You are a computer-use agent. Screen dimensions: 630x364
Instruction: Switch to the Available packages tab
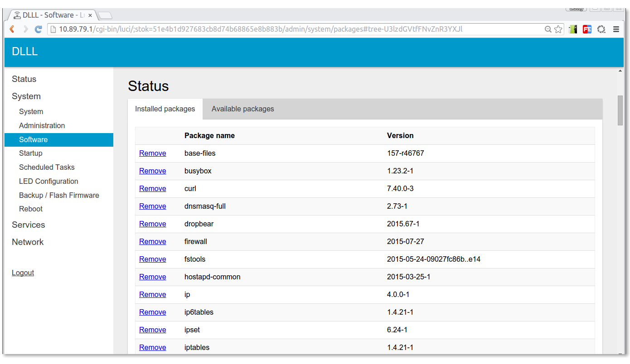pos(242,109)
